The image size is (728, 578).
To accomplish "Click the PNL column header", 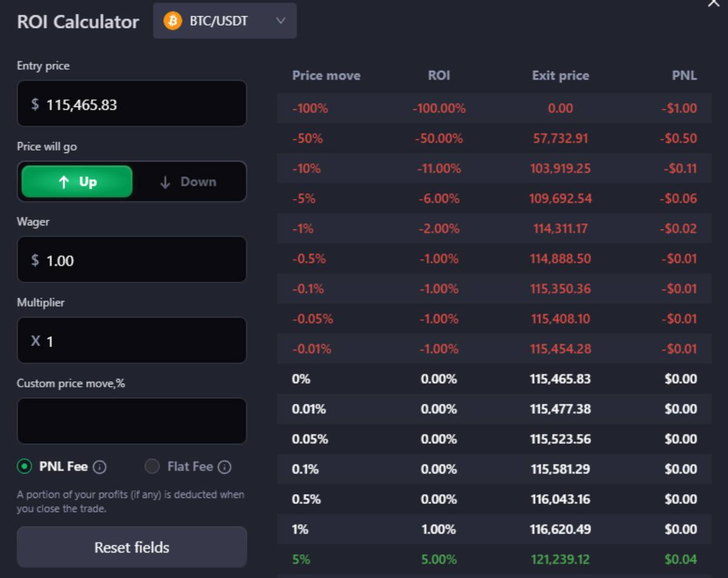I will click(x=684, y=76).
